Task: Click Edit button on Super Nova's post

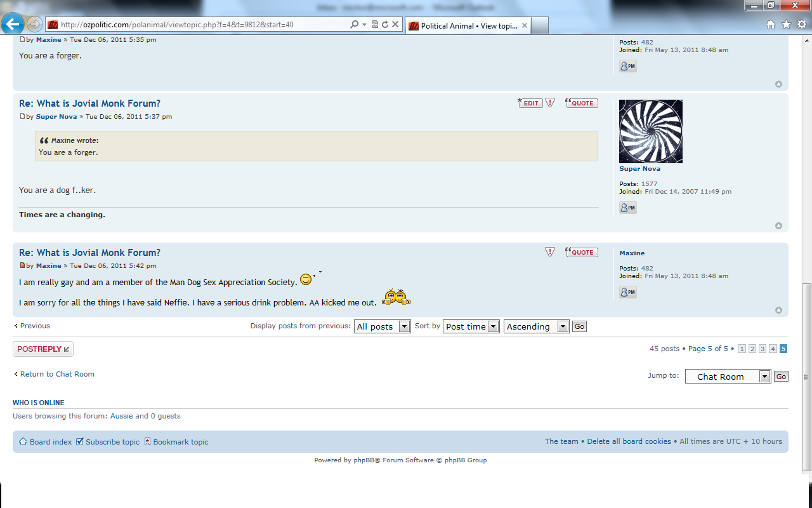Action: point(530,103)
